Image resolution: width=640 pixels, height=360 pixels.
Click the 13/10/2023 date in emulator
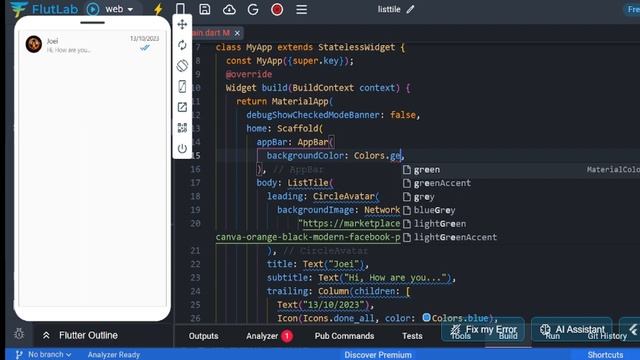tap(144, 38)
